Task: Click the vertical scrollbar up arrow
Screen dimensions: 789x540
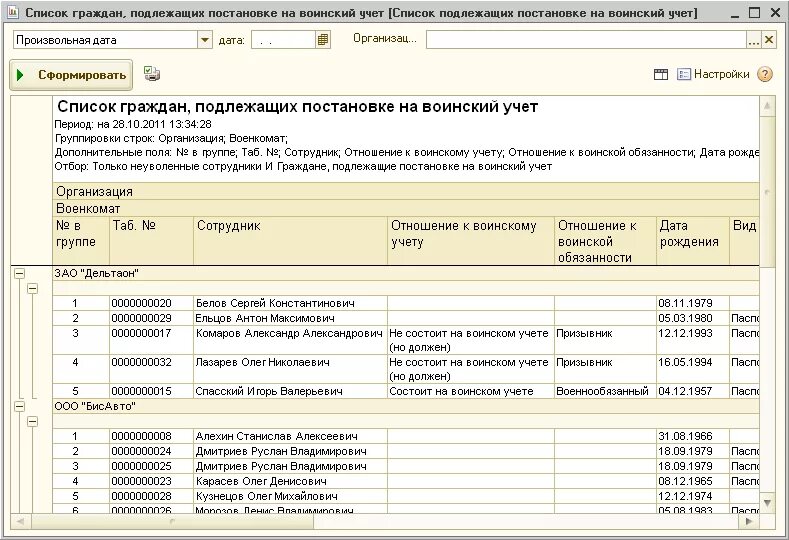Action: [x=767, y=106]
